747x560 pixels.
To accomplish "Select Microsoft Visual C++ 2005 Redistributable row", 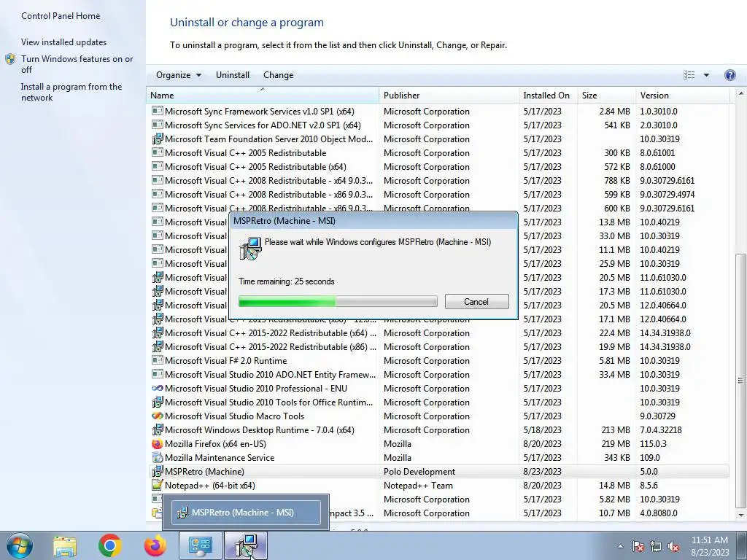I will point(438,152).
